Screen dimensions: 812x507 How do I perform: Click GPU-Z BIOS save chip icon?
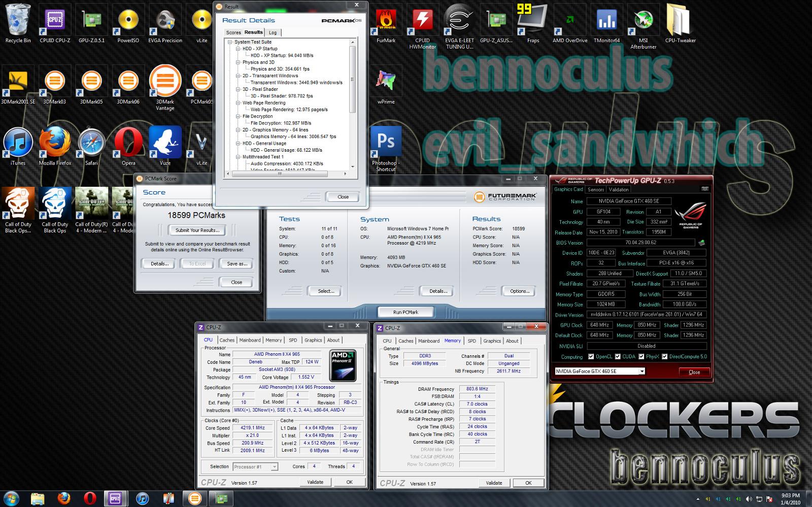702,243
